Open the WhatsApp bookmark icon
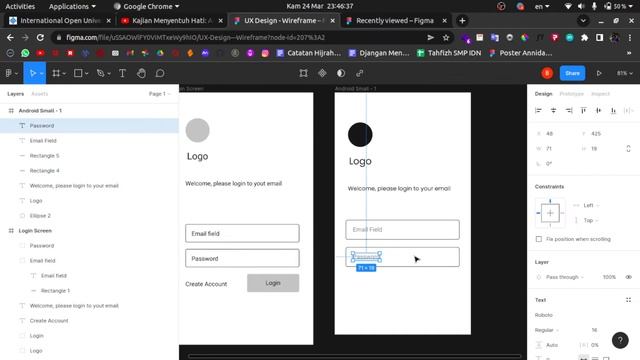 coord(25,53)
